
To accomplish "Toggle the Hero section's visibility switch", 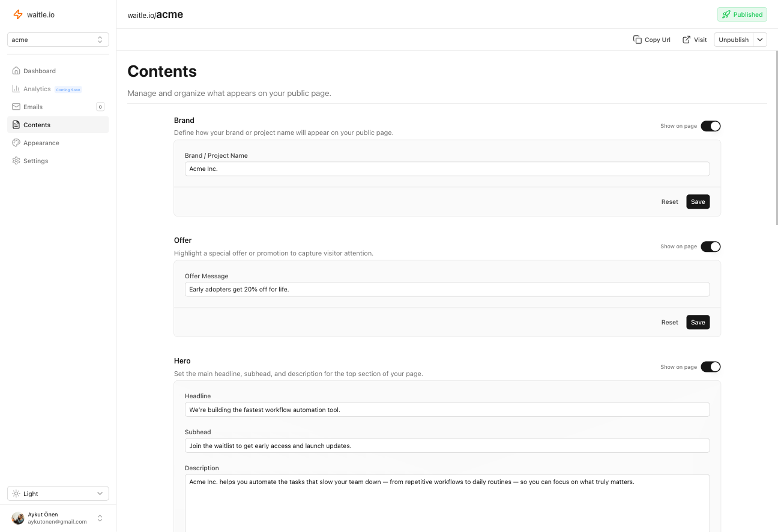I will click(x=711, y=366).
